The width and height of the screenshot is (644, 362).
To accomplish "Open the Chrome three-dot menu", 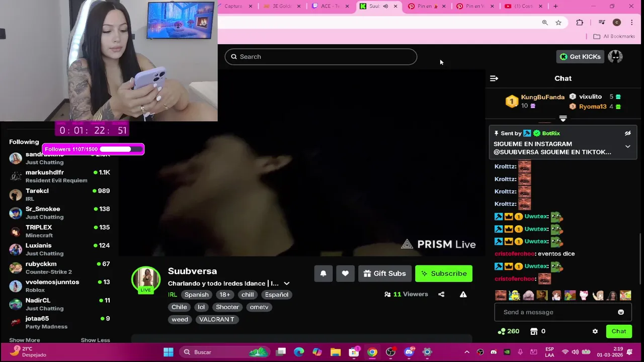I will click(632, 23).
